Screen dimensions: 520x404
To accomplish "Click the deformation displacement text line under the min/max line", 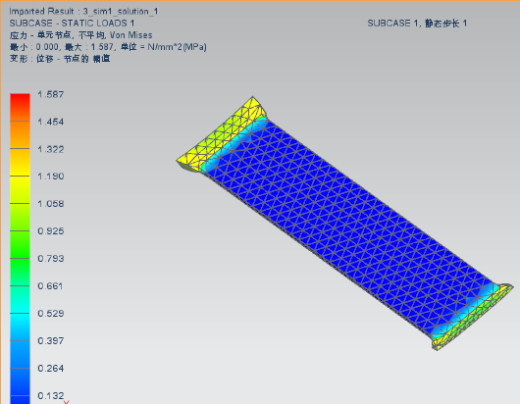I will [x=60, y=59].
